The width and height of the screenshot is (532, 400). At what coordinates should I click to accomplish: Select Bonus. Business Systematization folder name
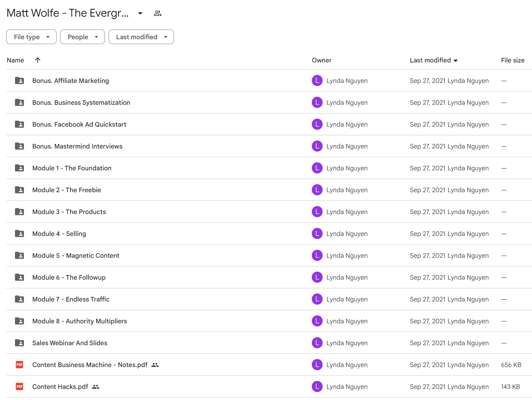point(81,102)
